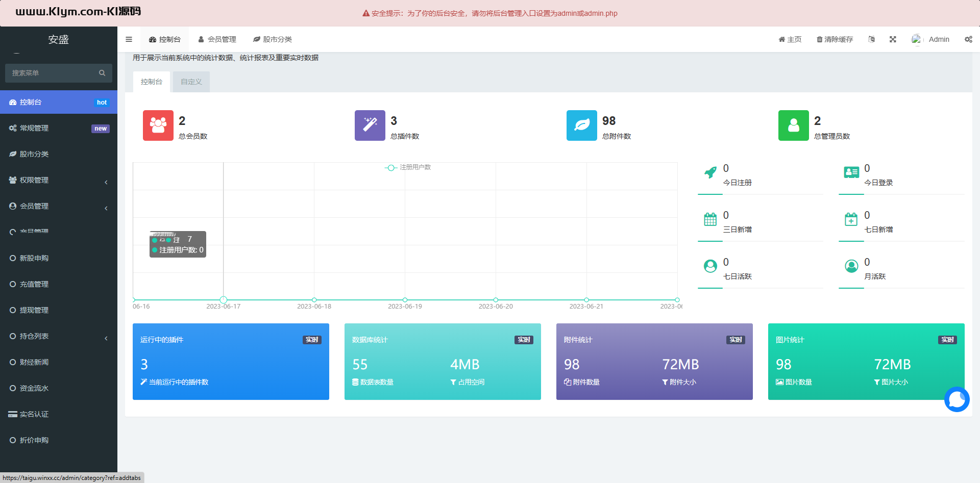
Task: Click the purple total plugins wand icon
Action: click(370, 125)
